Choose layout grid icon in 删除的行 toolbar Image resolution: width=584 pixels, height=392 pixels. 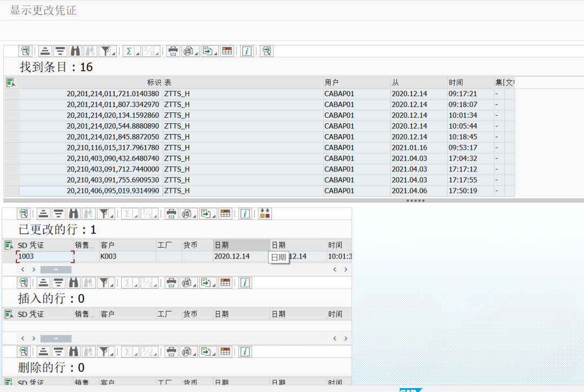225,351
